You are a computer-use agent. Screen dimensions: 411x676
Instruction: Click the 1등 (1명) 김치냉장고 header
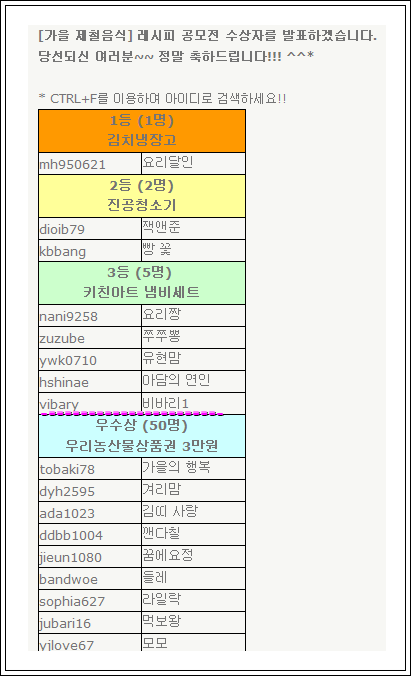pos(142,131)
